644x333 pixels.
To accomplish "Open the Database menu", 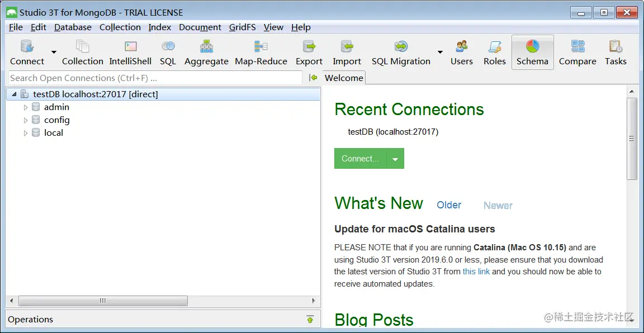I will click(x=73, y=27).
